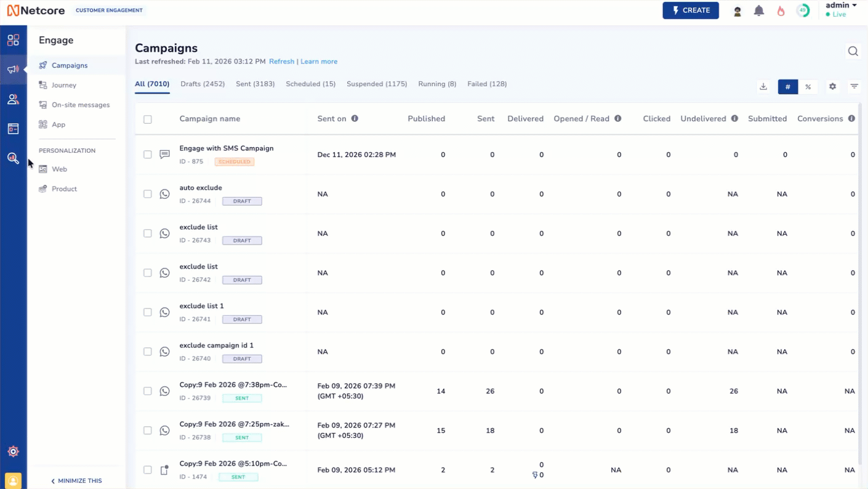Open the notifications bell icon
Image resolution: width=868 pixels, height=489 pixels.
[758, 10]
